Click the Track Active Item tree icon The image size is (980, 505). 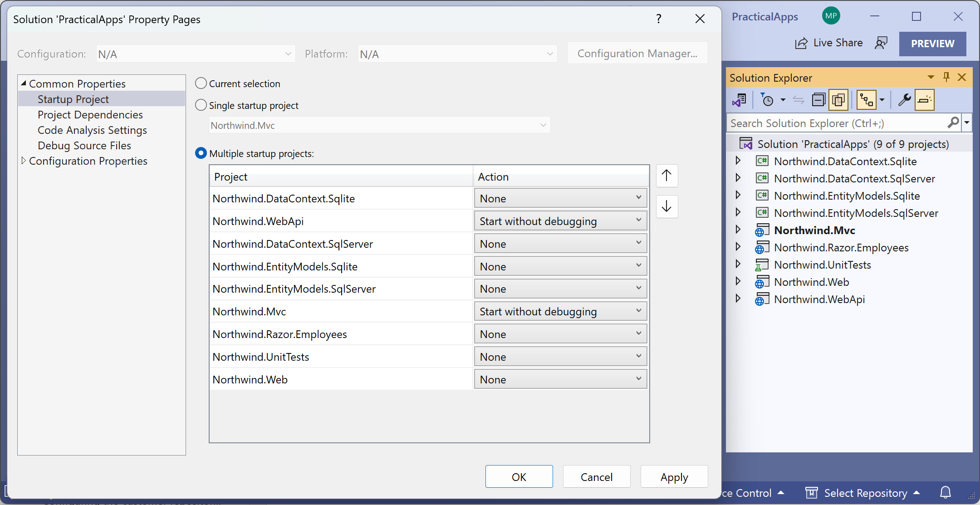[x=866, y=100]
